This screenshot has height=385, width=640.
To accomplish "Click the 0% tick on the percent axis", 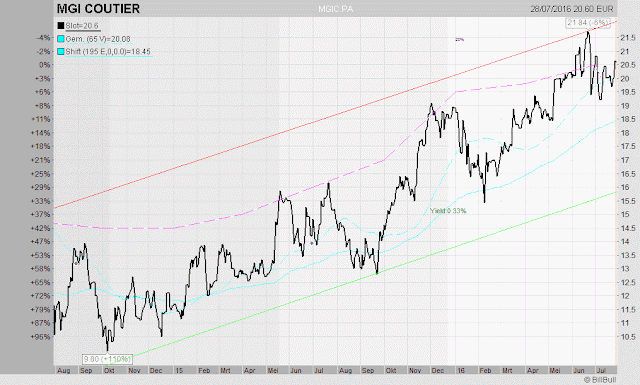I will click(44, 65).
